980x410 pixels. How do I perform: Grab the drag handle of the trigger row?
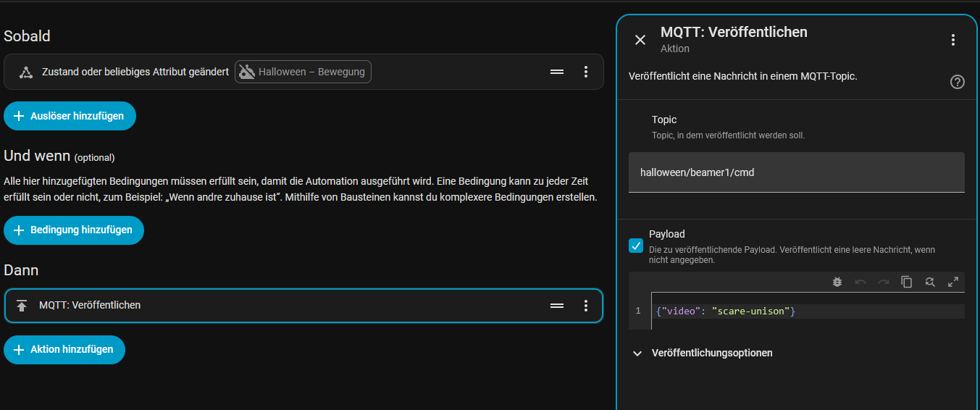[x=557, y=72]
